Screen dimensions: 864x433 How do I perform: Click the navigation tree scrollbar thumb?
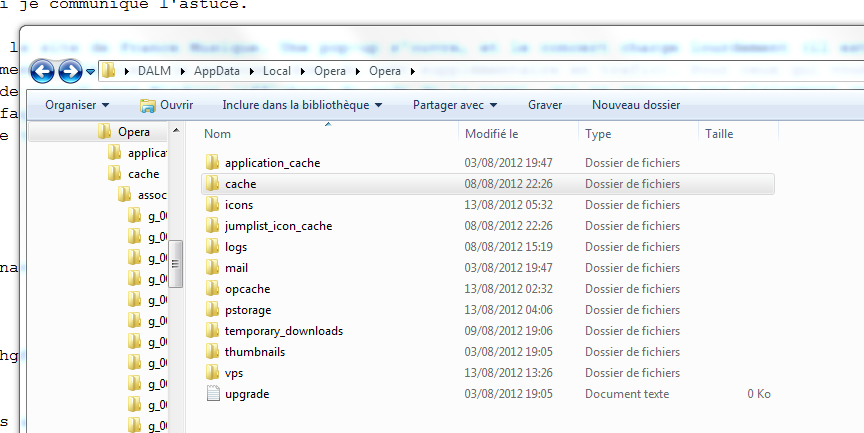pyautogui.click(x=176, y=263)
